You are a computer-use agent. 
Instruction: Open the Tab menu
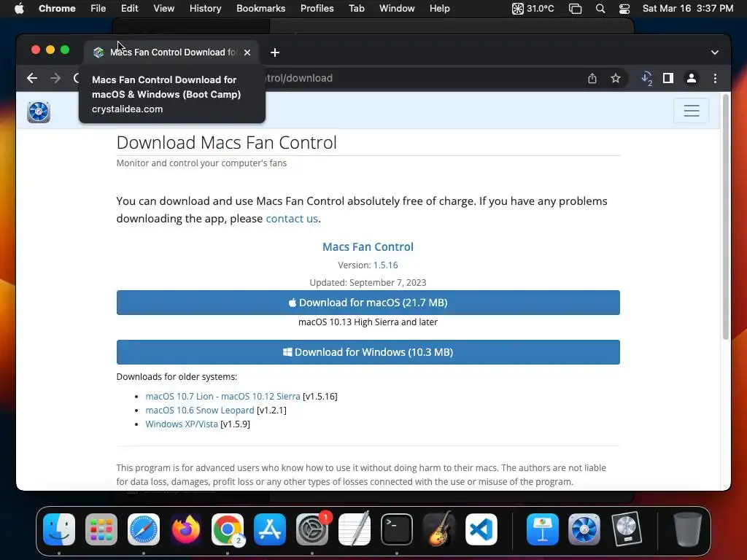pyautogui.click(x=356, y=8)
